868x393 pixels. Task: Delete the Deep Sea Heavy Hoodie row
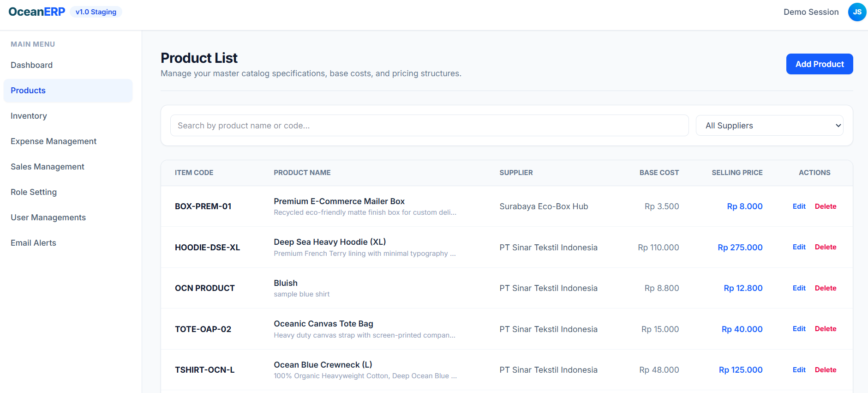pyautogui.click(x=825, y=247)
